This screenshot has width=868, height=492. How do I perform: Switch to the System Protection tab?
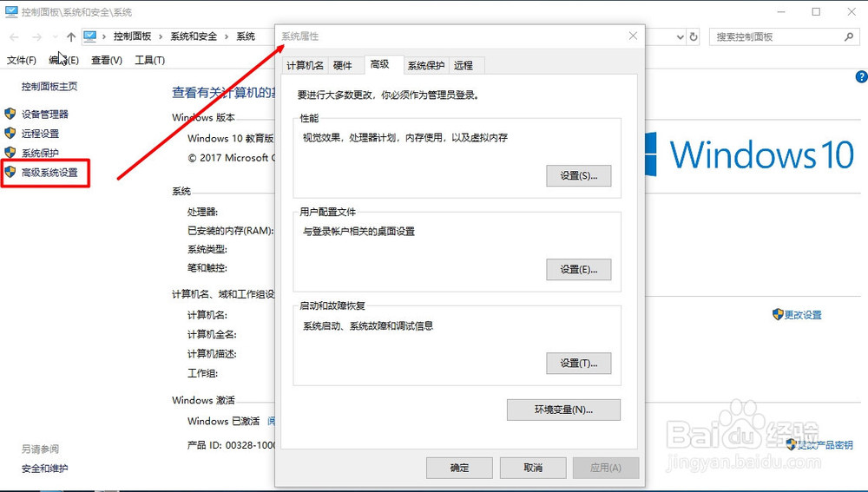tap(426, 65)
